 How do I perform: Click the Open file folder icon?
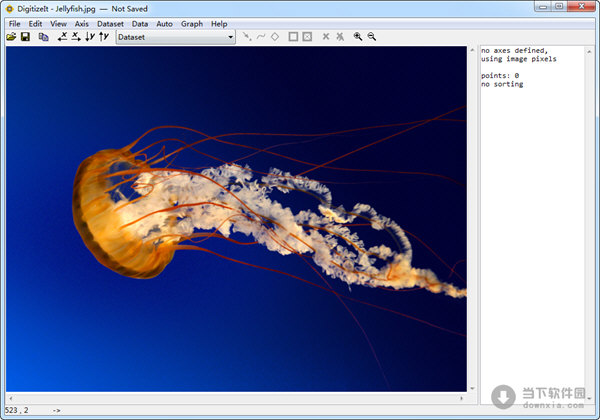point(11,37)
